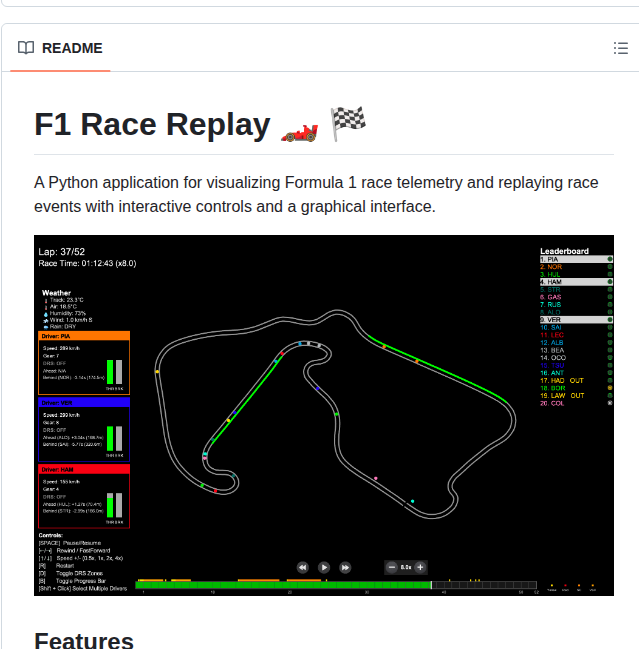The width and height of the screenshot is (639, 649).
Task: Click the checkered flag emoji in heading
Action: coord(347,123)
